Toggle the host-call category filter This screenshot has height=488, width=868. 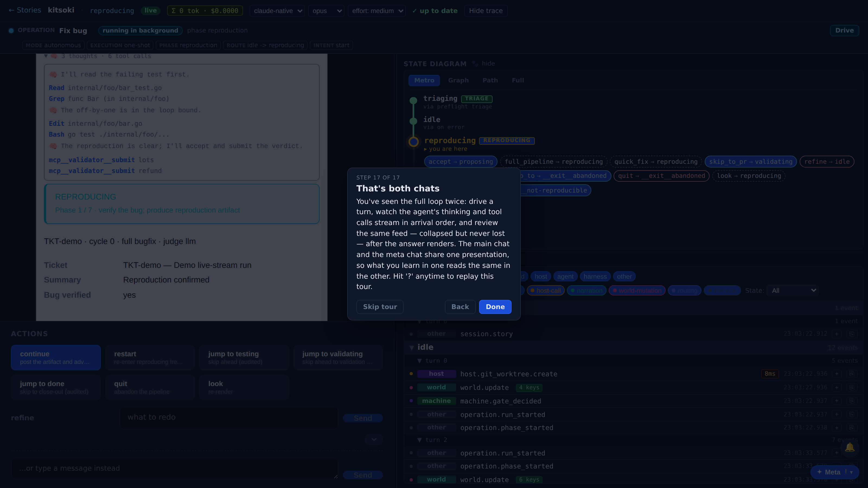point(545,291)
